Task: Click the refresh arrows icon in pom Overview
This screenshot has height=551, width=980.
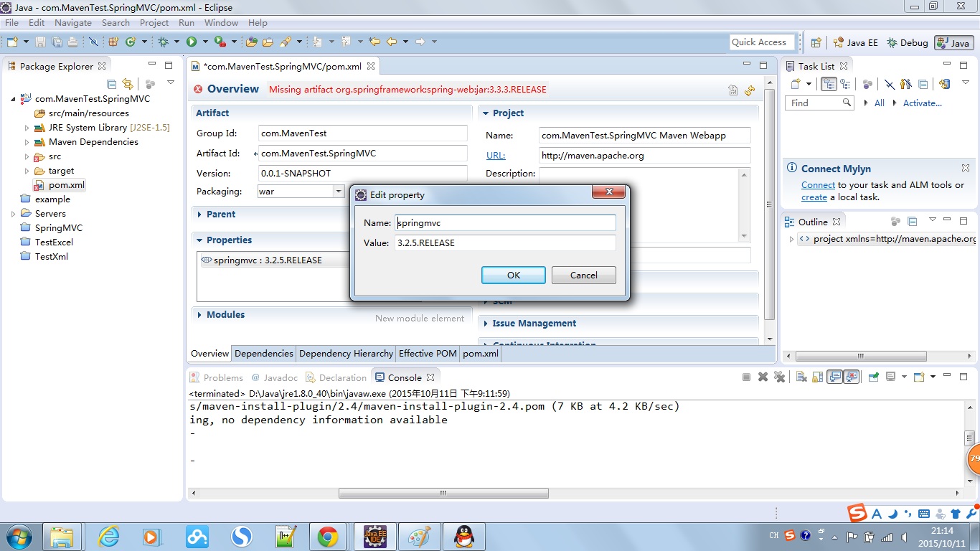Action: pyautogui.click(x=750, y=90)
